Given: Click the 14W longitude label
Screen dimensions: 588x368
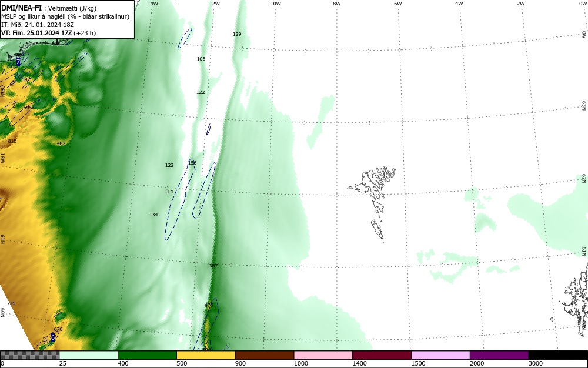Looking at the screenshot, I should pos(153,4).
